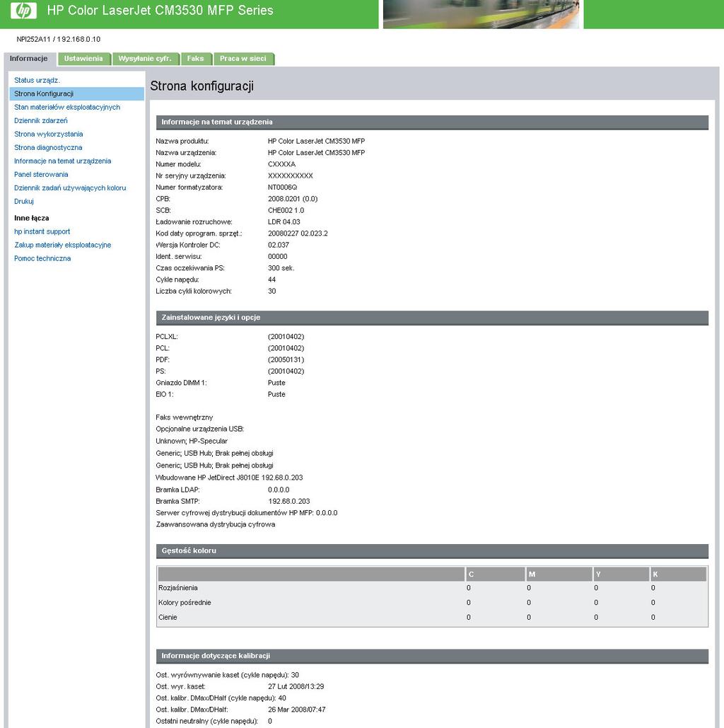The width and height of the screenshot is (724, 728).
Task: Click firmware datecode 20080227 02.023.2
Action: point(298,233)
